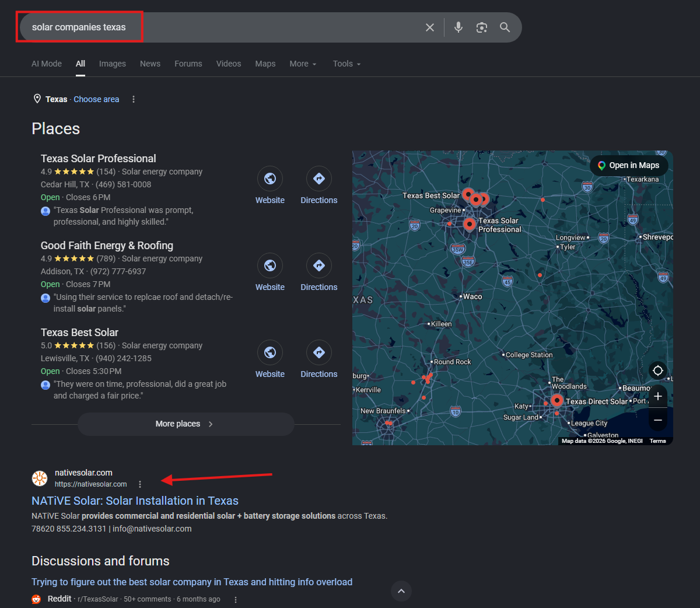Open NATiVE Solar: Solar Installation in Texas link
Screen dimensions: 700x608
pos(135,501)
